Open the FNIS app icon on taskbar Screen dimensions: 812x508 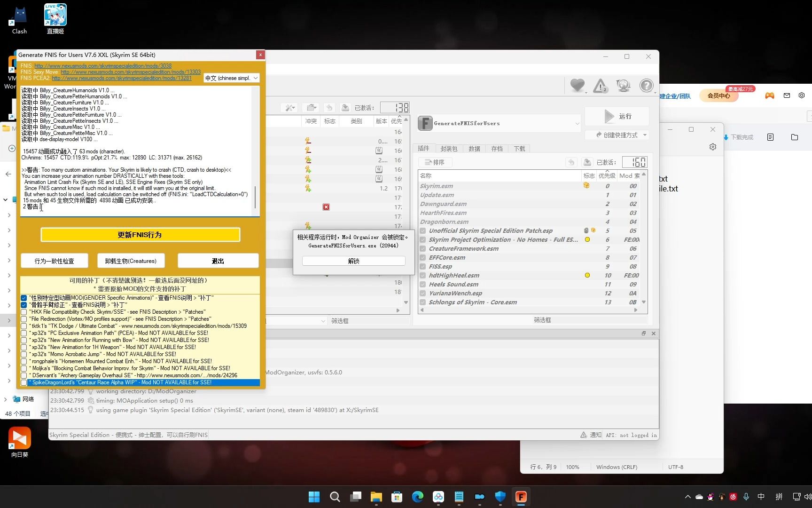pyautogui.click(x=521, y=497)
